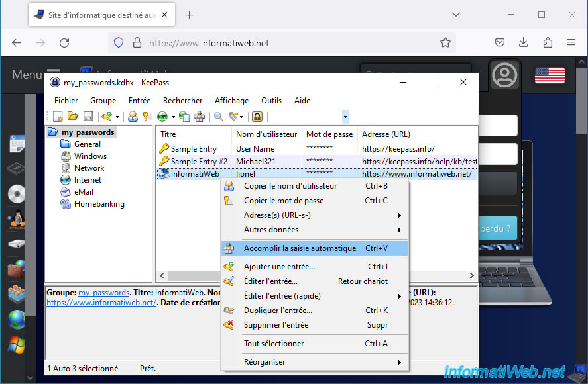Sort by the Adresse (URL) column header
The height and width of the screenshot is (384, 588).
[x=418, y=134]
